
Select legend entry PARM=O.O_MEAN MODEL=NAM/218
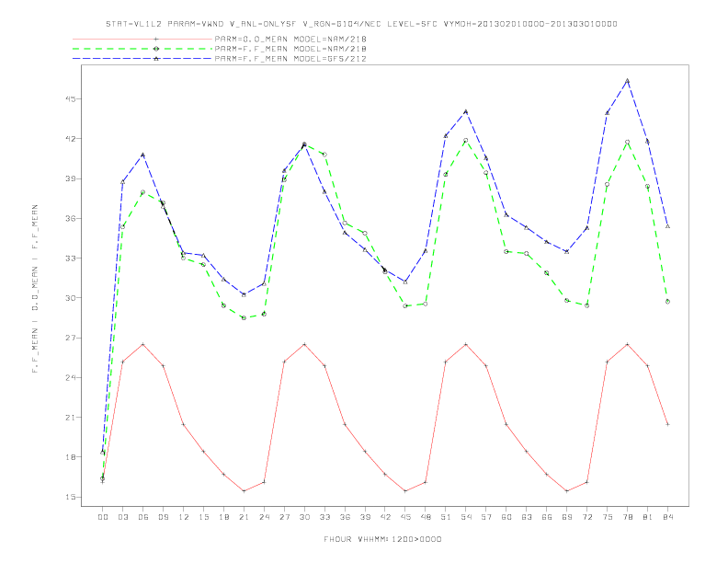tap(290, 39)
